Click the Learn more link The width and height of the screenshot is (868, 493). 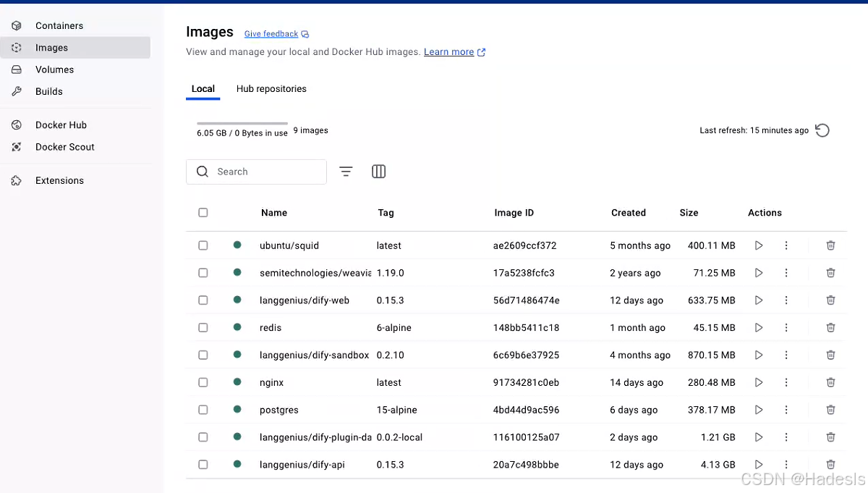click(454, 52)
